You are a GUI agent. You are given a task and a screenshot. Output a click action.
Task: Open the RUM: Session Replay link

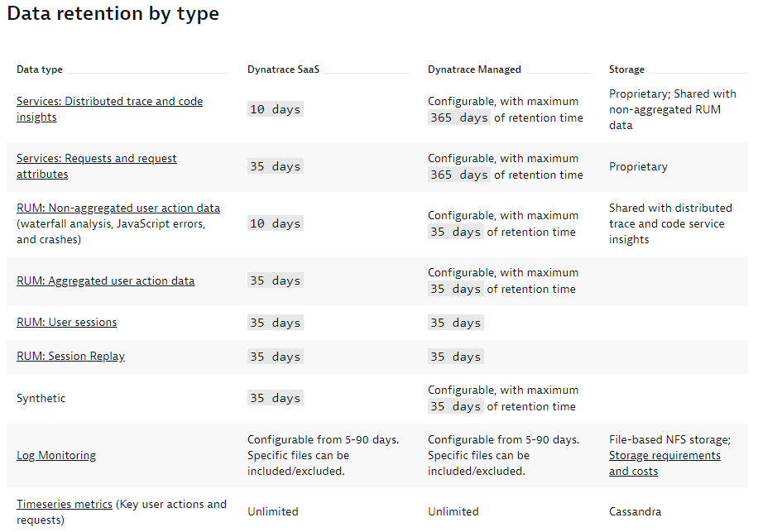pos(70,357)
